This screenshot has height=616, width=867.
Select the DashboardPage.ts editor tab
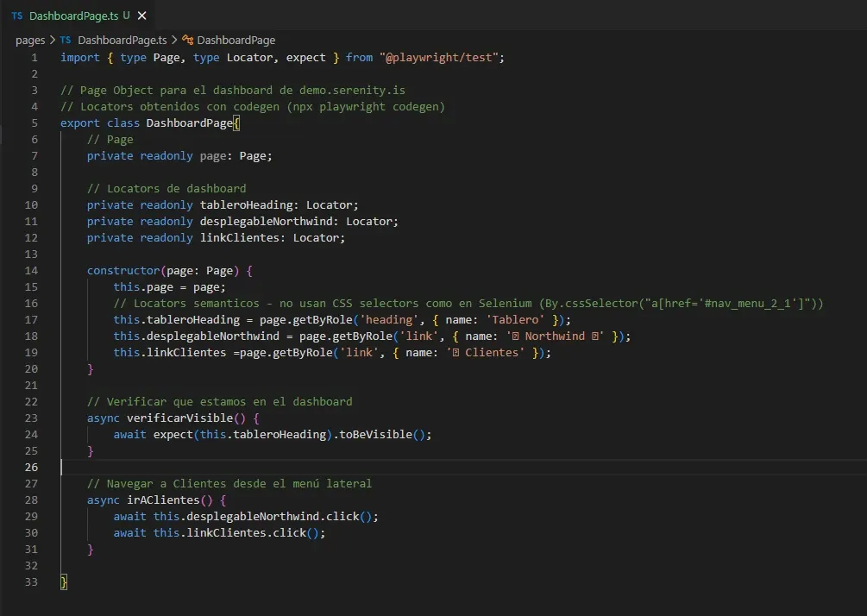(x=73, y=16)
